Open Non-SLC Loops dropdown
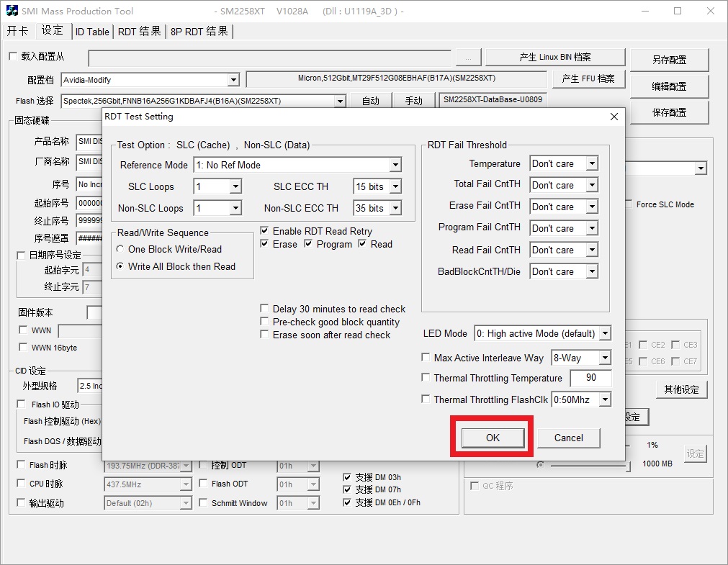This screenshot has width=728, height=565. 235,208
